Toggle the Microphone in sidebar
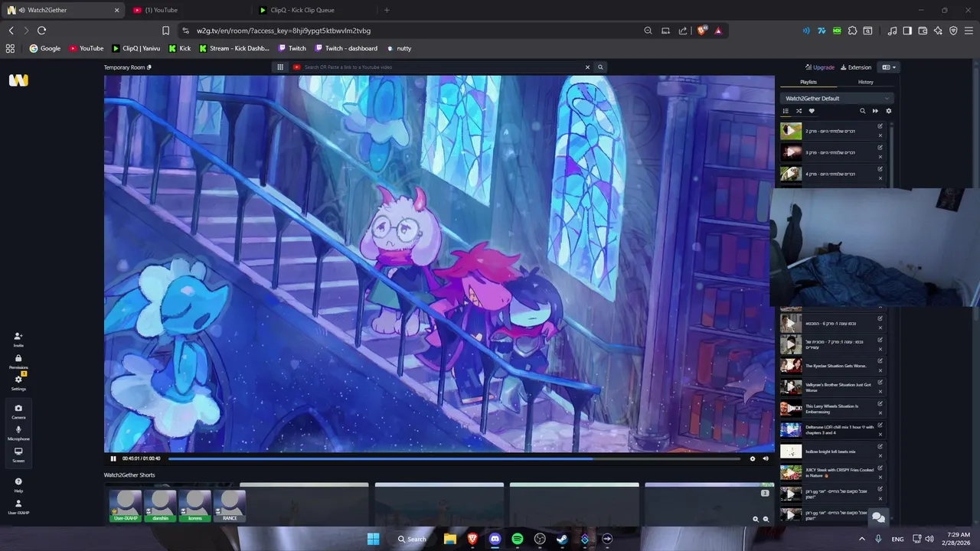This screenshot has width=980, height=551. coord(18,432)
